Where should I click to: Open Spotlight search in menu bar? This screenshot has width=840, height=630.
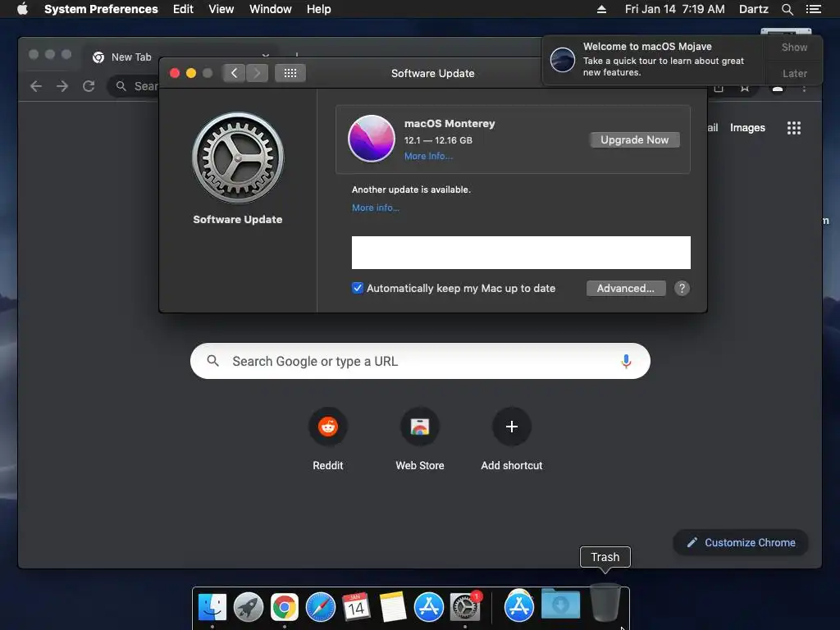[x=787, y=9]
